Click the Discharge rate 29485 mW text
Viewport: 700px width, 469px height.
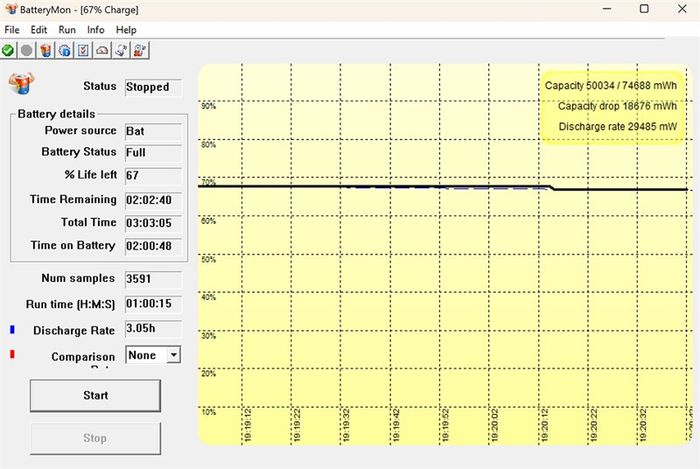point(617,127)
